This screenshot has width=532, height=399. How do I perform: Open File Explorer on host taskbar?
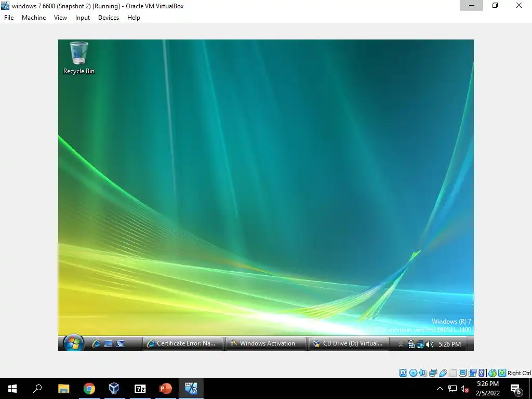[x=63, y=389]
